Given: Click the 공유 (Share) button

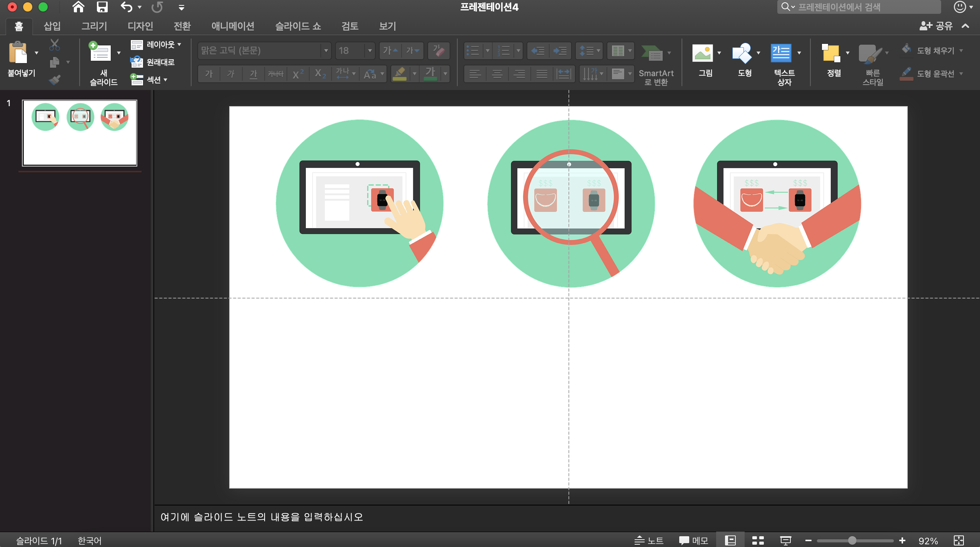Looking at the screenshot, I should [936, 26].
